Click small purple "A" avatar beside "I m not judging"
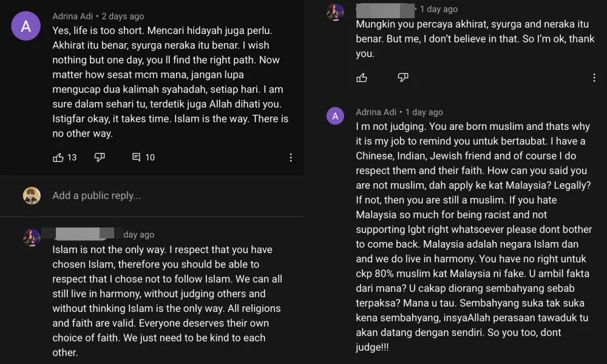 click(x=336, y=115)
